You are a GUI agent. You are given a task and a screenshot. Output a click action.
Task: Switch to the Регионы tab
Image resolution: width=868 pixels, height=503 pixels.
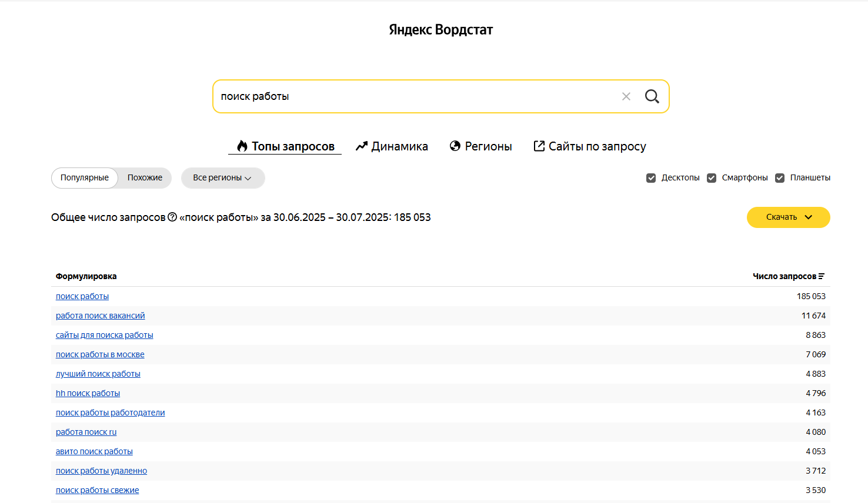point(481,146)
